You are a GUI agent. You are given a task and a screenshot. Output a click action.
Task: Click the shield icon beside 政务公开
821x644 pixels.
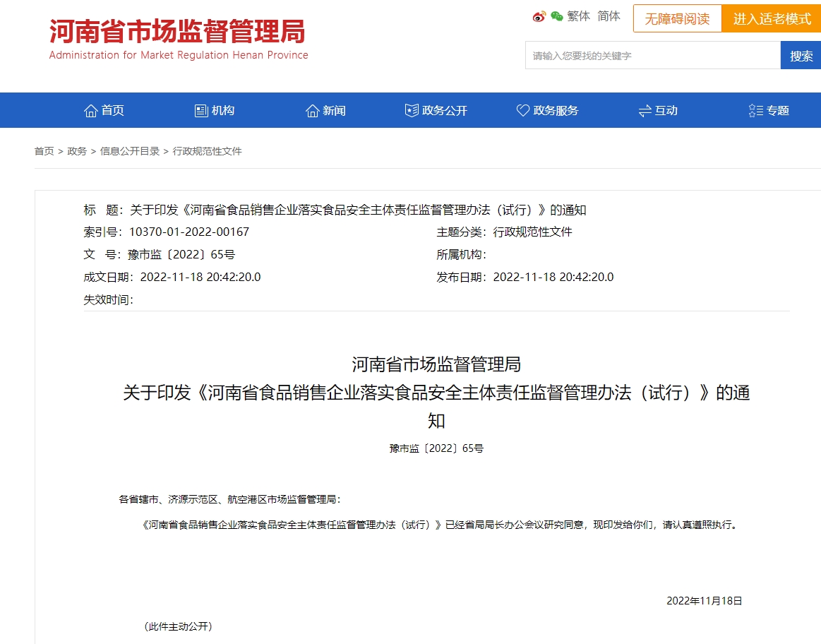coord(412,110)
